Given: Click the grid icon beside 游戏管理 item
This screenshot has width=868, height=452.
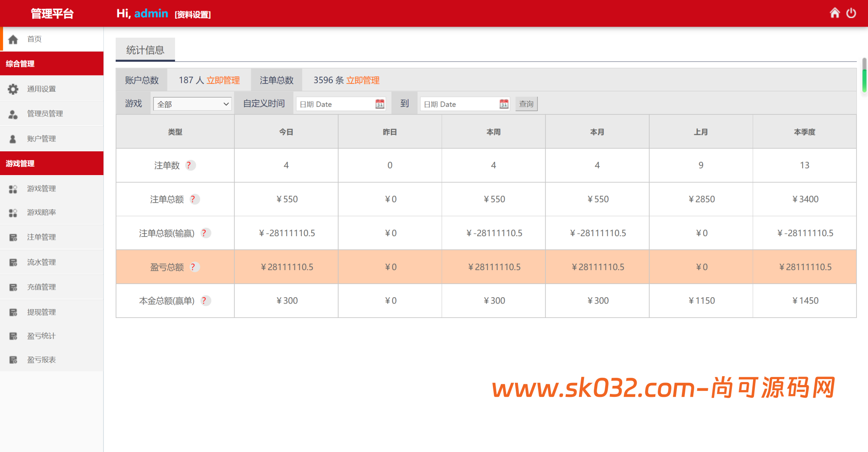Looking at the screenshot, I should [13, 189].
